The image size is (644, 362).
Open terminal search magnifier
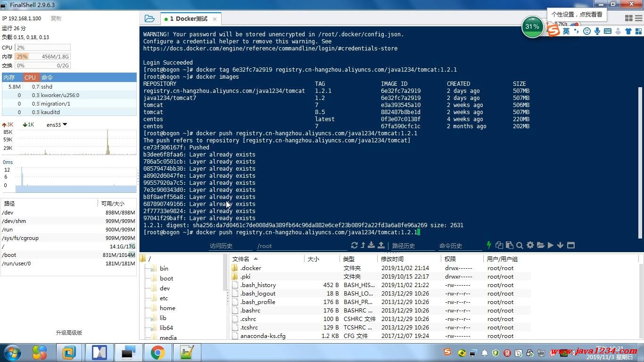[x=520, y=245]
